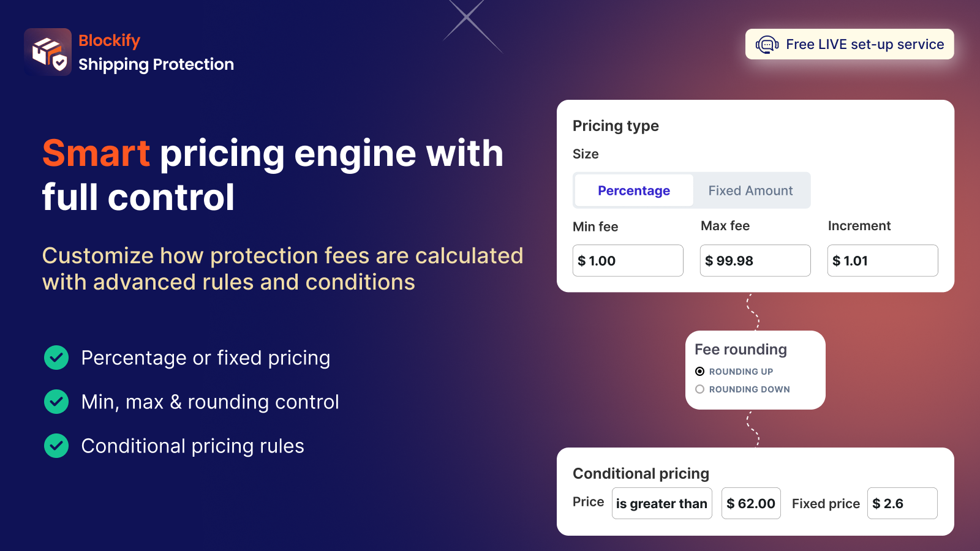Open the "is greater than" condition dropdown
Screen dimensions: 980x551
pos(661,503)
